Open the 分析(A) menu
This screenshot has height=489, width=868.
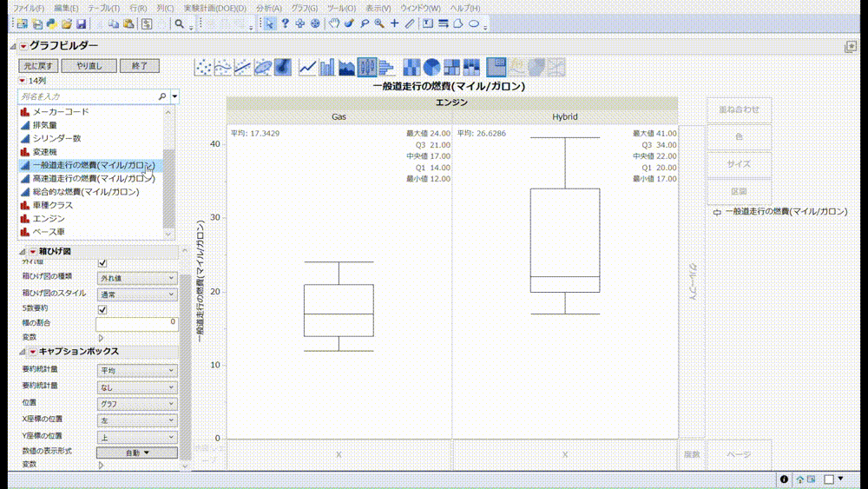point(269,9)
